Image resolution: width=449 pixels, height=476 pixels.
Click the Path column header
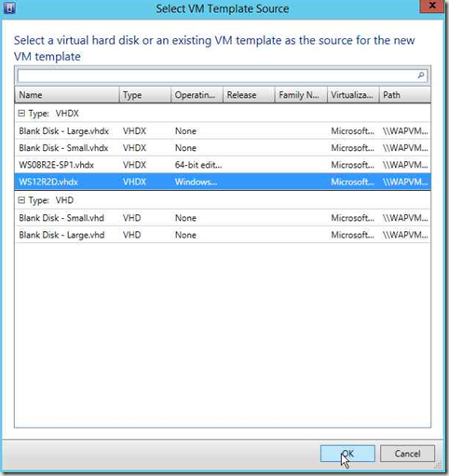click(405, 95)
